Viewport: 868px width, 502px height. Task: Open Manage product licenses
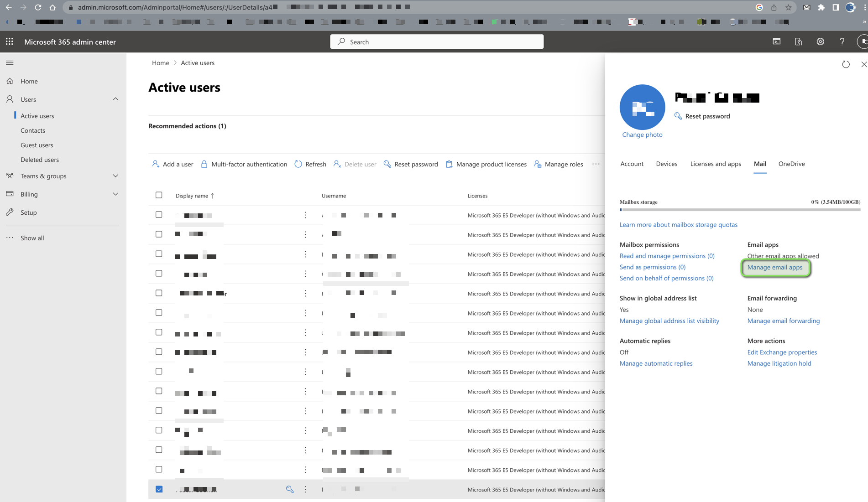pos(486,164)
